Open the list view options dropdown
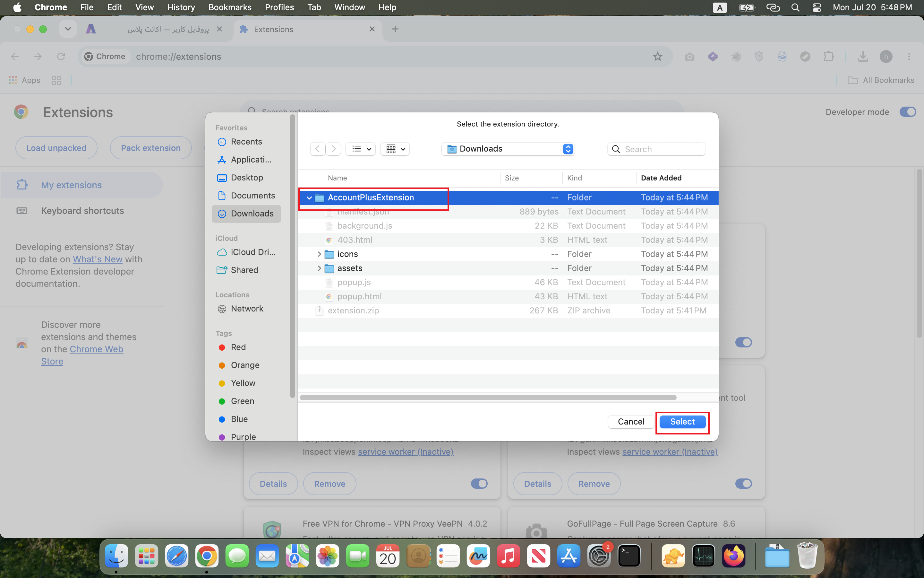Viewport: 924px width, 578px height. [361, 149]
